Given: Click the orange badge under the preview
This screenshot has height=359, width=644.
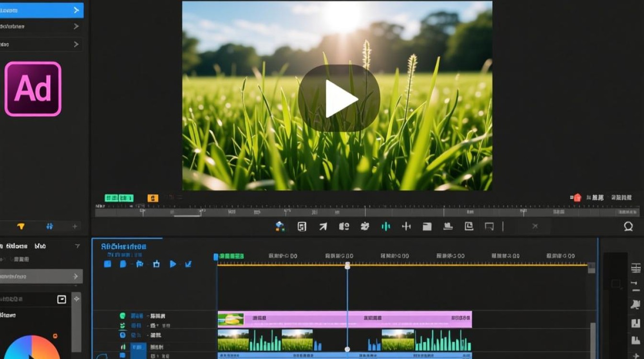Looking at the screenshot, I should point(153,198).
